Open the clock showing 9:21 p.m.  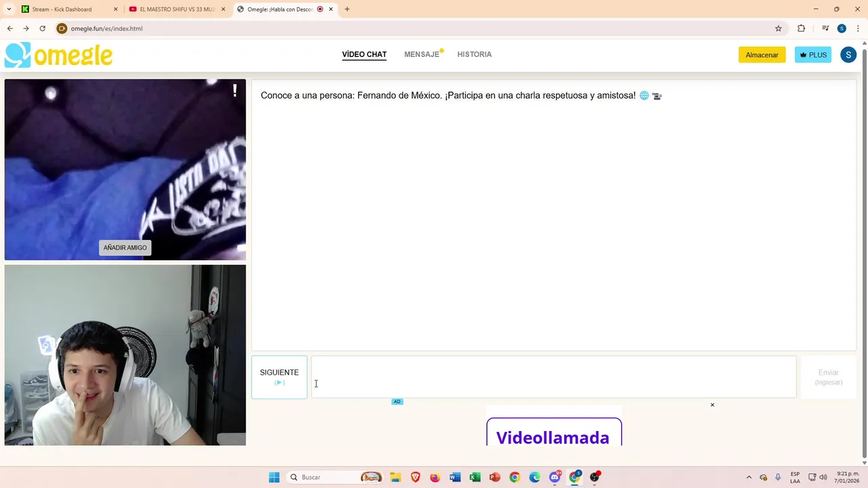848,477
